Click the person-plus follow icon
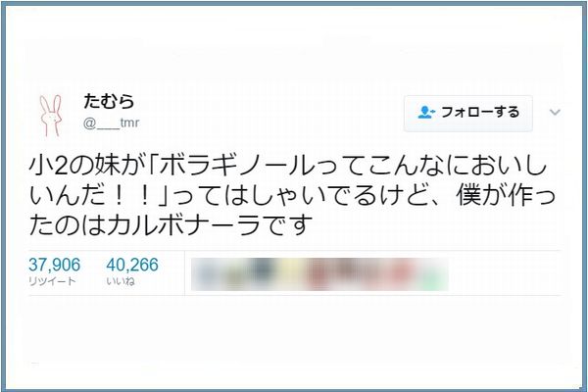This screenshot has width=588, height=392. tap(426, 113)
